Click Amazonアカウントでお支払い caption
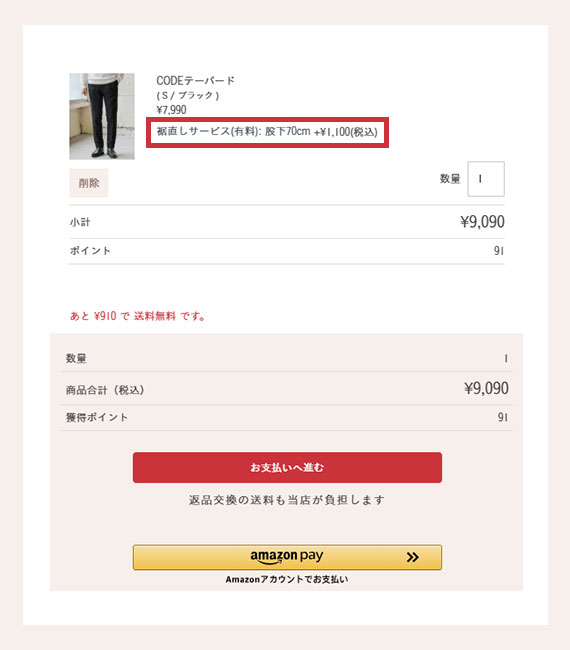 [287, 580]
